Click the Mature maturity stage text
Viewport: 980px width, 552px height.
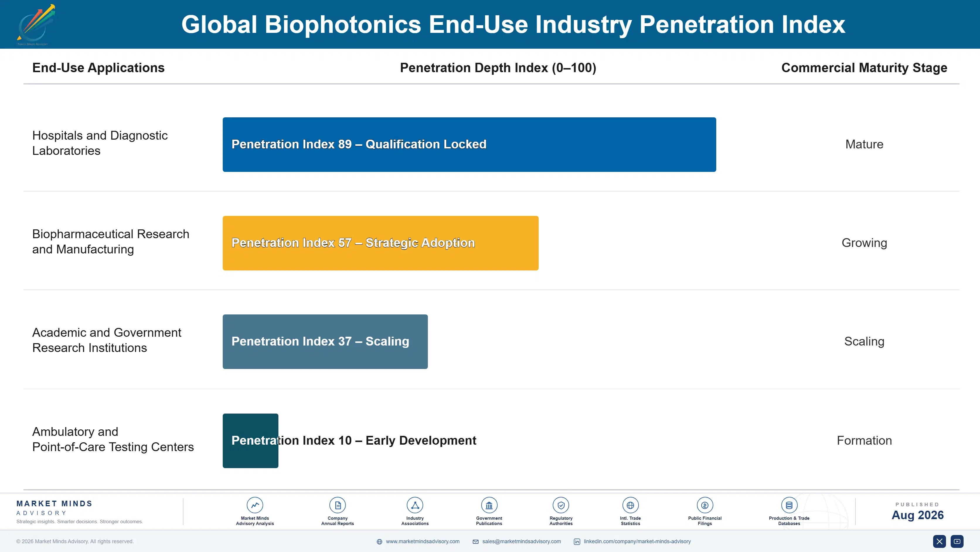pyautogui.click(x=864, y=144)
